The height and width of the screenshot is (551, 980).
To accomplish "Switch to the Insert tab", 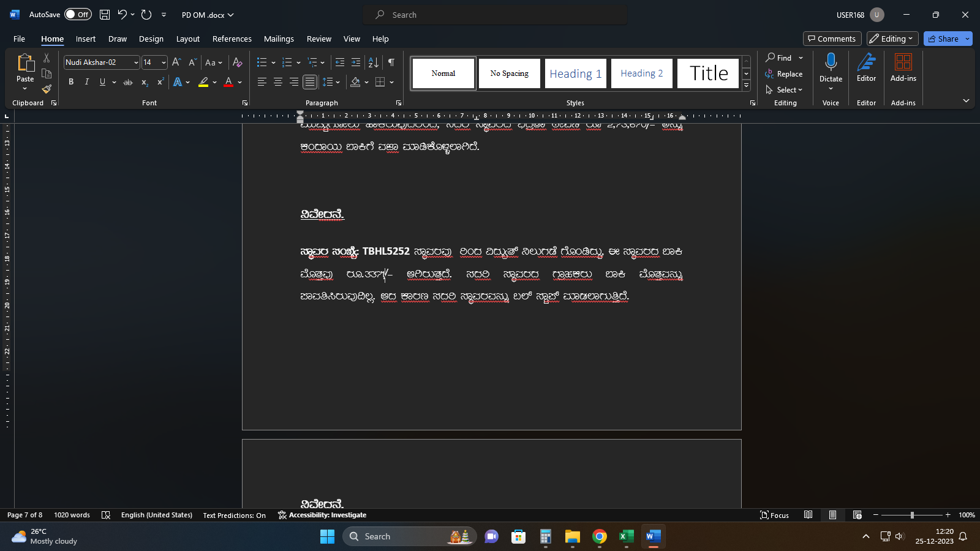I will (x=86, y=39).
